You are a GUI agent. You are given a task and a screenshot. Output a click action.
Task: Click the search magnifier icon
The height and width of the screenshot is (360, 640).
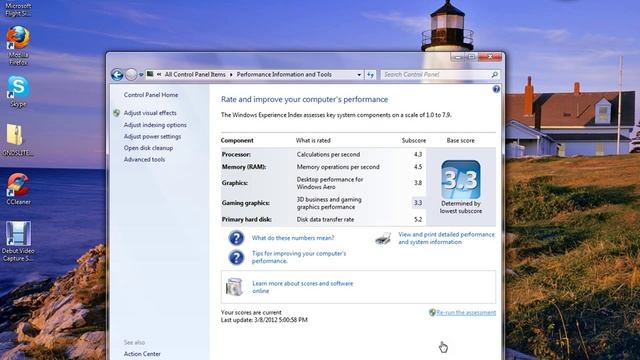tap(494, 75)
